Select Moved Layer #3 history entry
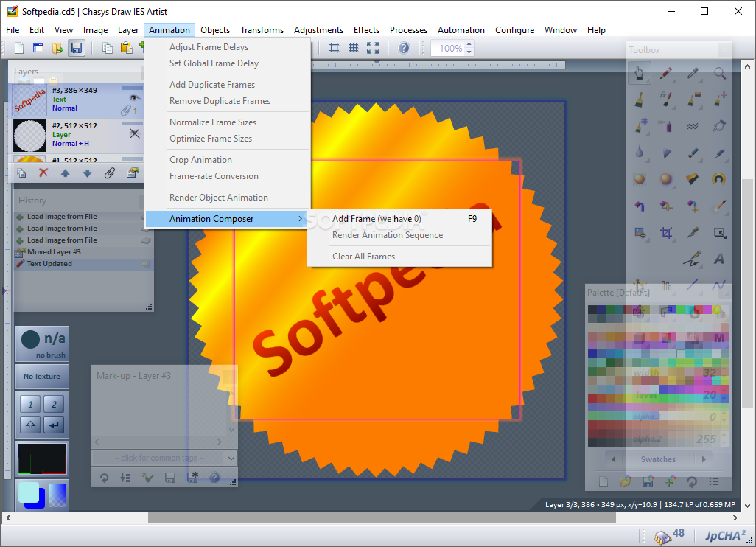 point(82,252)
